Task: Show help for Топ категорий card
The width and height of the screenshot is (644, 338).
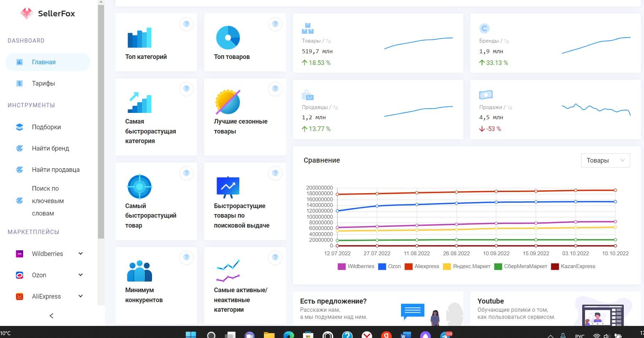Action: [x=186, y=24]
